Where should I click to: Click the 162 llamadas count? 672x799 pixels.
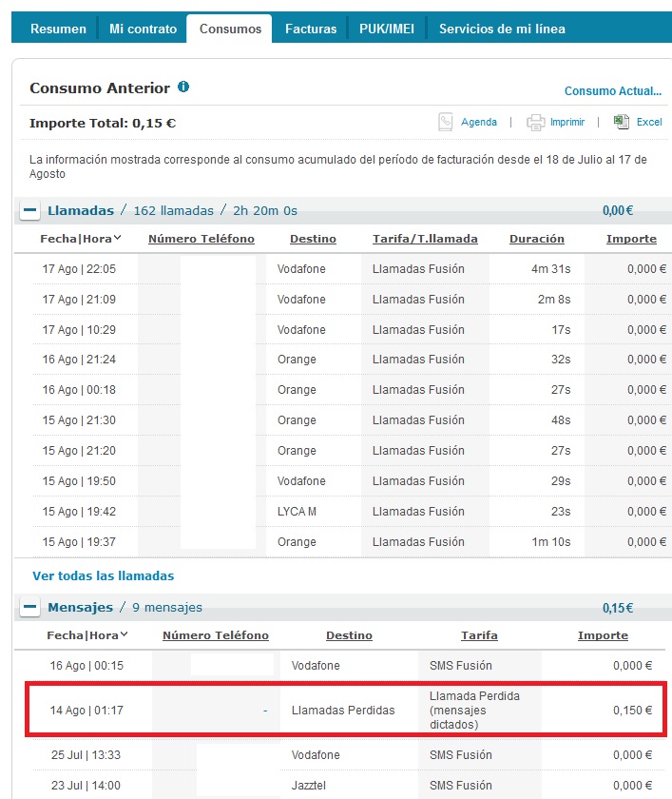pos(174,210)
